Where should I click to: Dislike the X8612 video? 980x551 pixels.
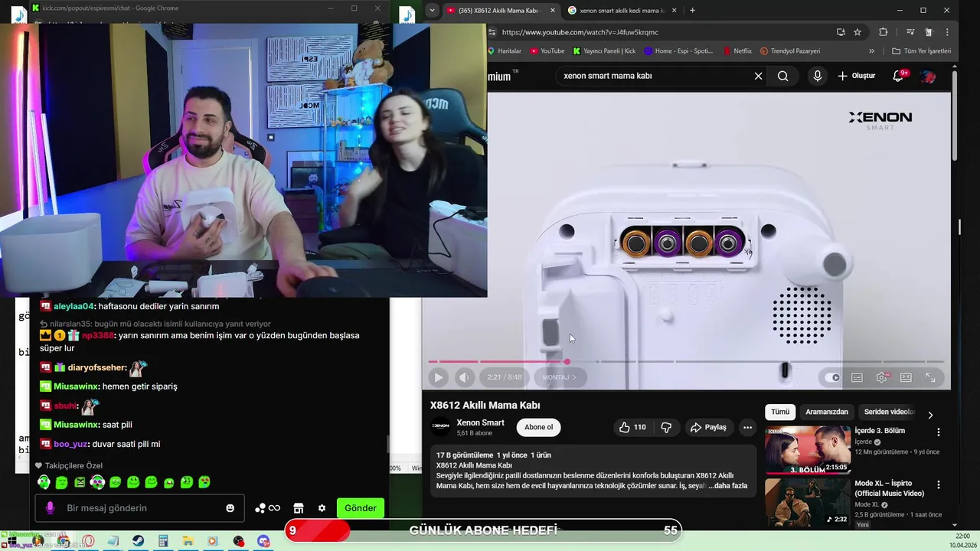(666, 427)
